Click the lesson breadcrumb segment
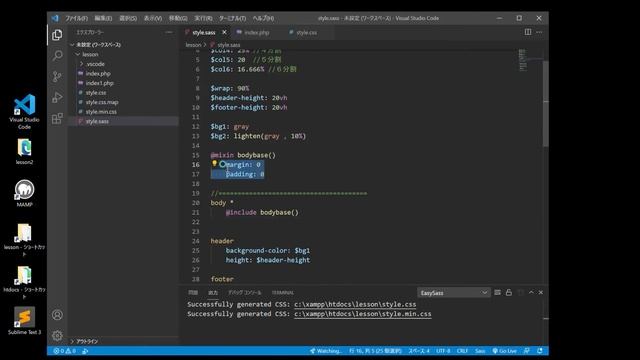This screenshot has width=640, height=360. (x=193, y=45)
